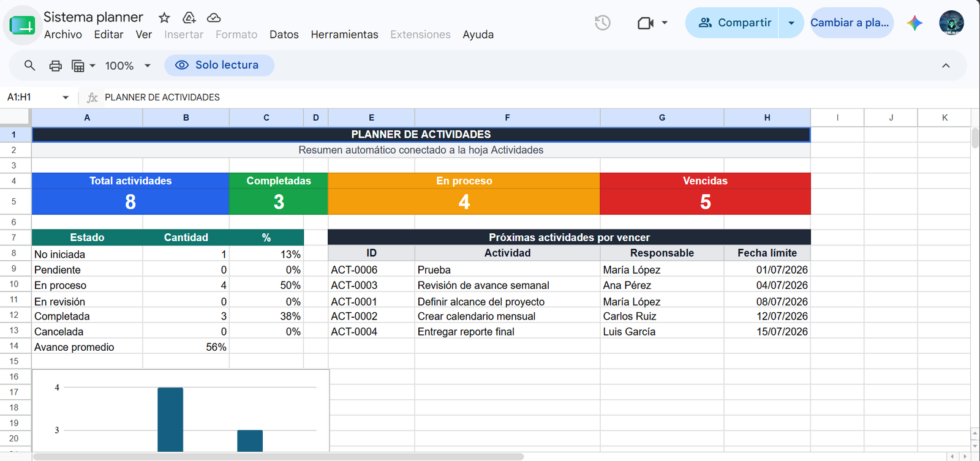Select the No iniciada cell
980x461 pixels.
[x=87, y=254]
